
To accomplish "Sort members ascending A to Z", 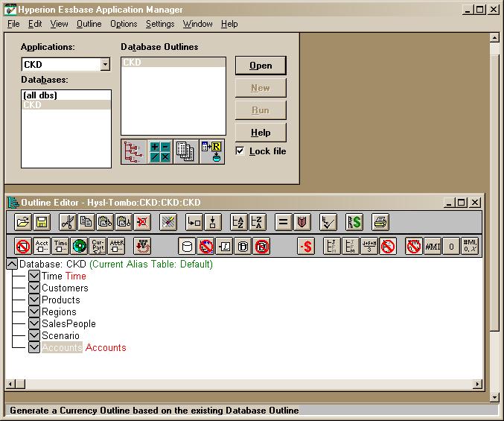I will pos(238,222).
